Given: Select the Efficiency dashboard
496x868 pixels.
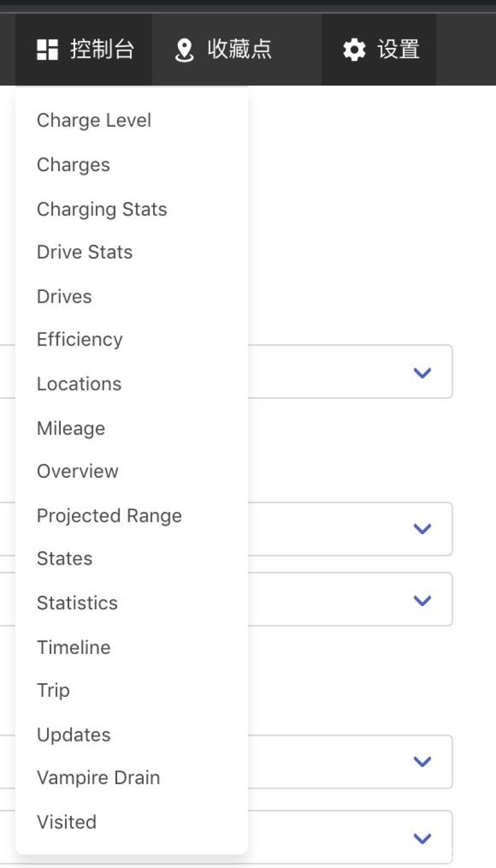Looking at the screenshot, I should [x=79, y=340].
